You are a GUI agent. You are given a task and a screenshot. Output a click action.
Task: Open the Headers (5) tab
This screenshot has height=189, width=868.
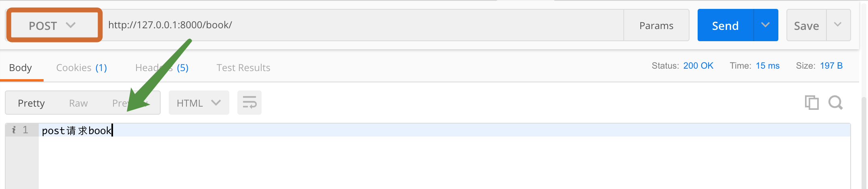click(162, 68)
